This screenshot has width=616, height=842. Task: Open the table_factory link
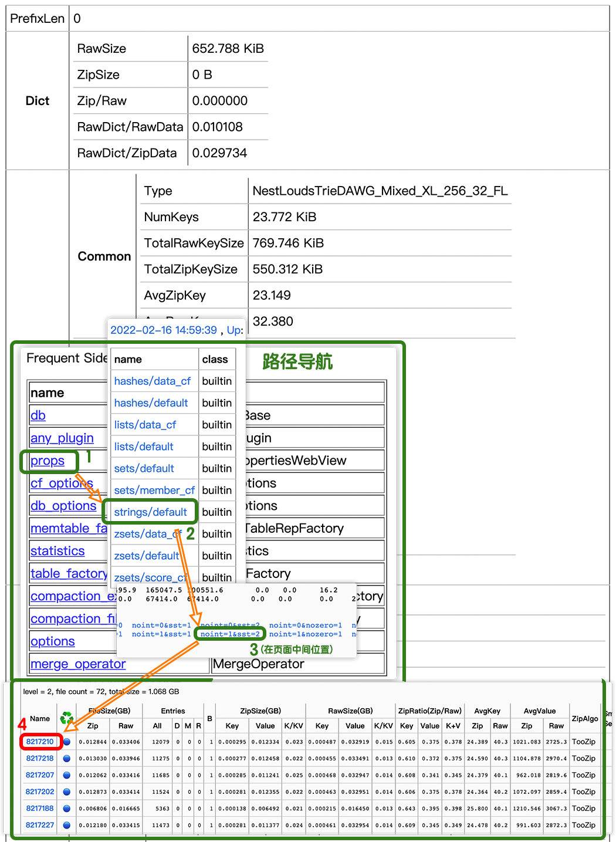point(69,574)
